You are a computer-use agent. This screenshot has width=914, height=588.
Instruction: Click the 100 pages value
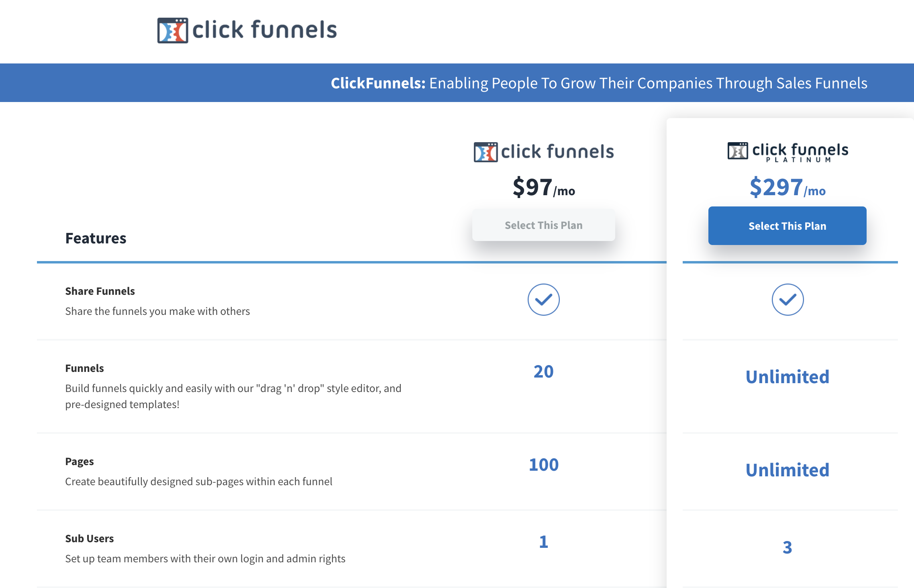[x=543, y=465]
